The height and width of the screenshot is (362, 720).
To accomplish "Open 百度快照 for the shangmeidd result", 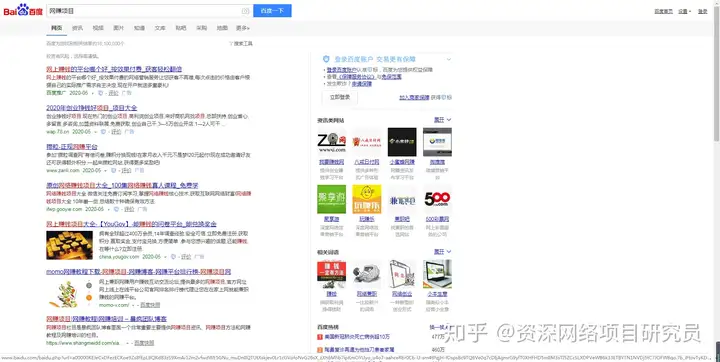I will (x=144, y=343).
